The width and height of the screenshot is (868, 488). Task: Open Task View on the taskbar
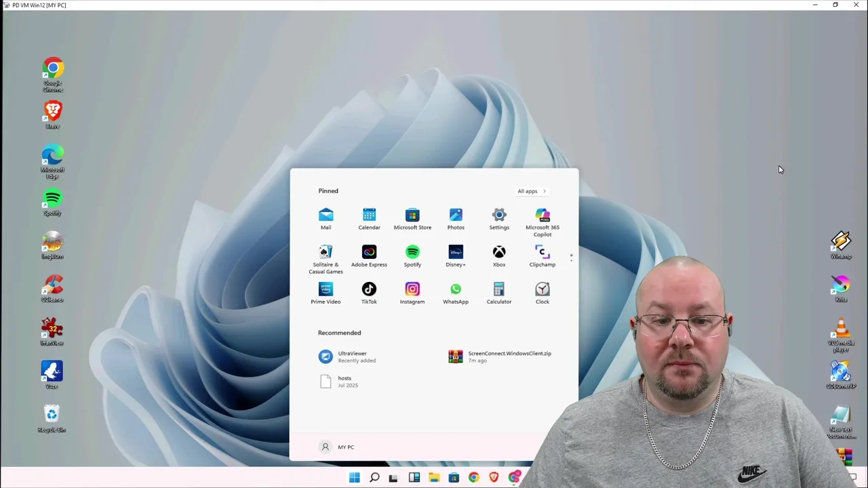point(393,478)
